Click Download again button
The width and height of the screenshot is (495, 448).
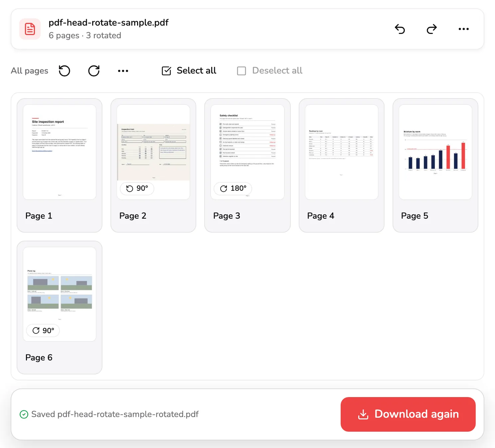pos(408,414)
